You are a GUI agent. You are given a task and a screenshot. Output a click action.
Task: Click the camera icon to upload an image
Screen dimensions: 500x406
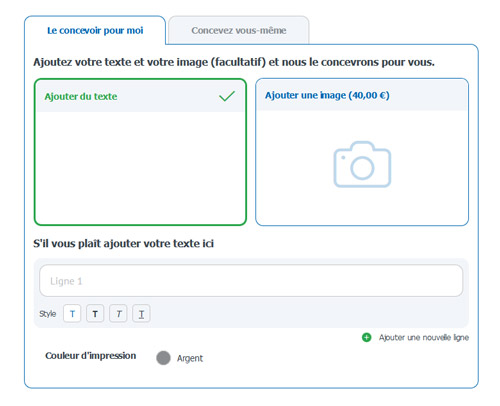pos(362,164)
